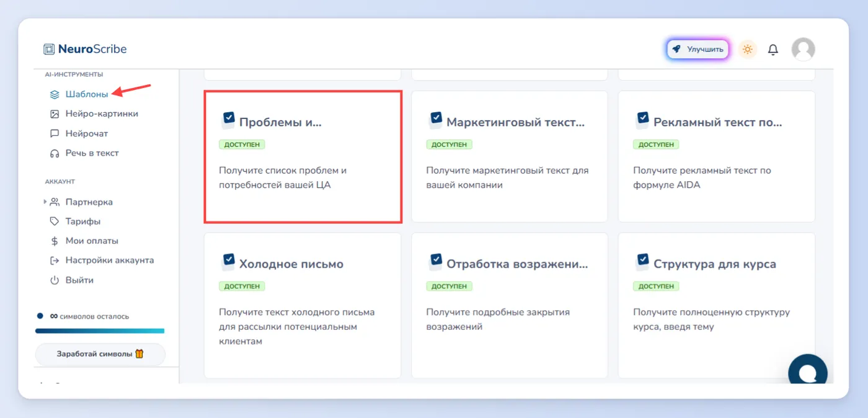This screenshot has width=868, height=418.
Task: Click ДОСТУПЕН badge on Холодное письмо card
Action: click(242, 287)
